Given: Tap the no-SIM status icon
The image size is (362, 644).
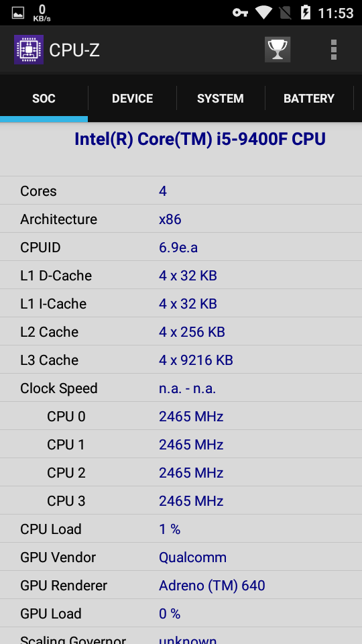Looking at the screenshot, I should pos(286,13).
